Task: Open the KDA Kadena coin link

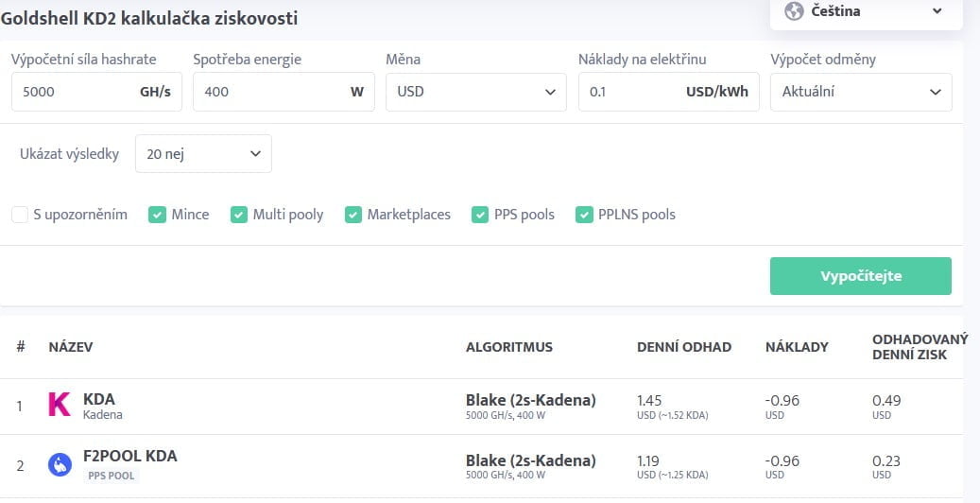Action: [99, 399]
